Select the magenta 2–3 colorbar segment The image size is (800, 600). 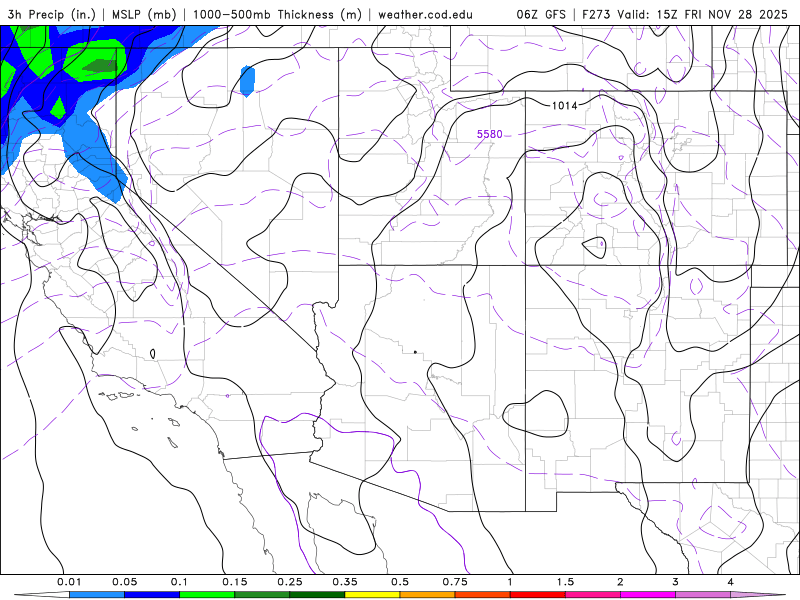648,595
